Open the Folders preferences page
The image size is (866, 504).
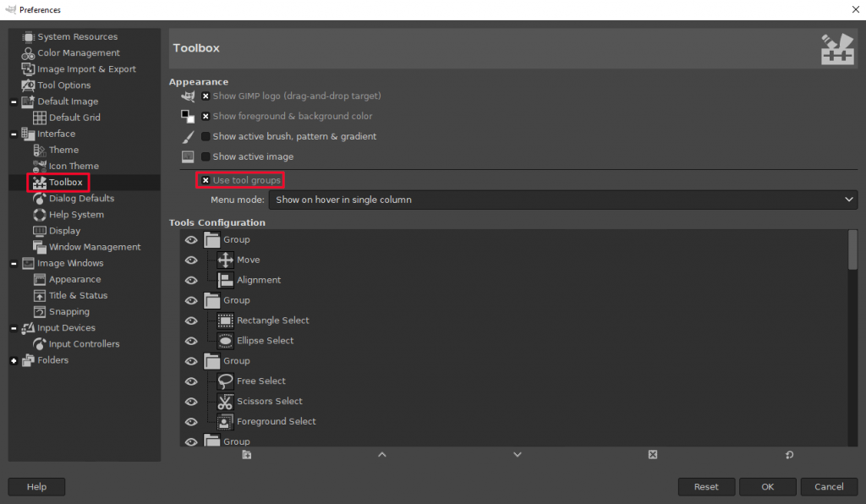(52, 360)
